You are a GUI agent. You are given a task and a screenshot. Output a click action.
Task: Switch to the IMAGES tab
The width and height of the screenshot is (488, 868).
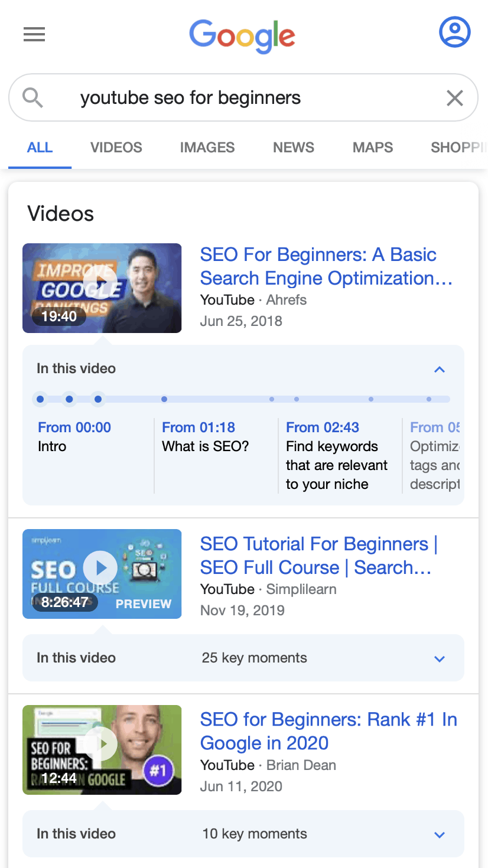coord(207,148)
